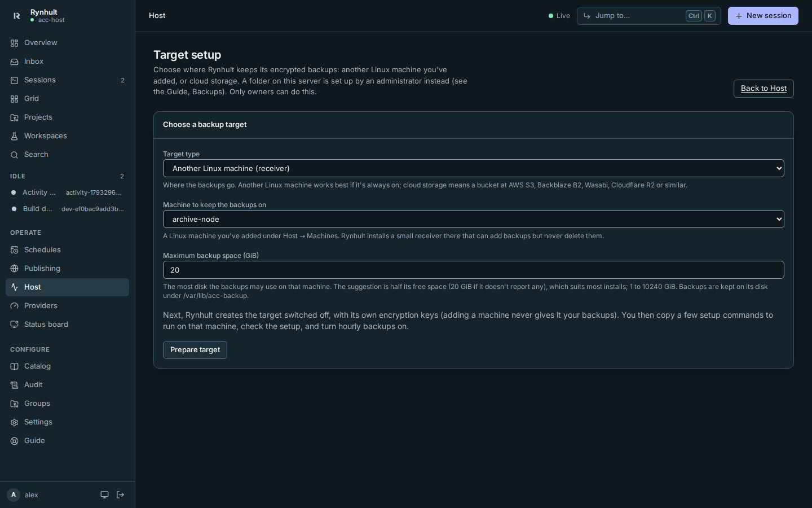Open Inbox via its tray icon
This screenshot has width=812, height=508.
coord(15,62)
